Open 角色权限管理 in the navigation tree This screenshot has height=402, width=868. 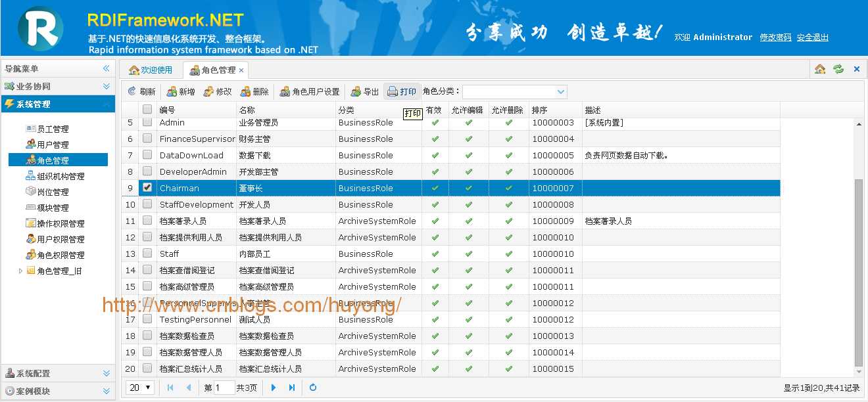click(55, 255)
